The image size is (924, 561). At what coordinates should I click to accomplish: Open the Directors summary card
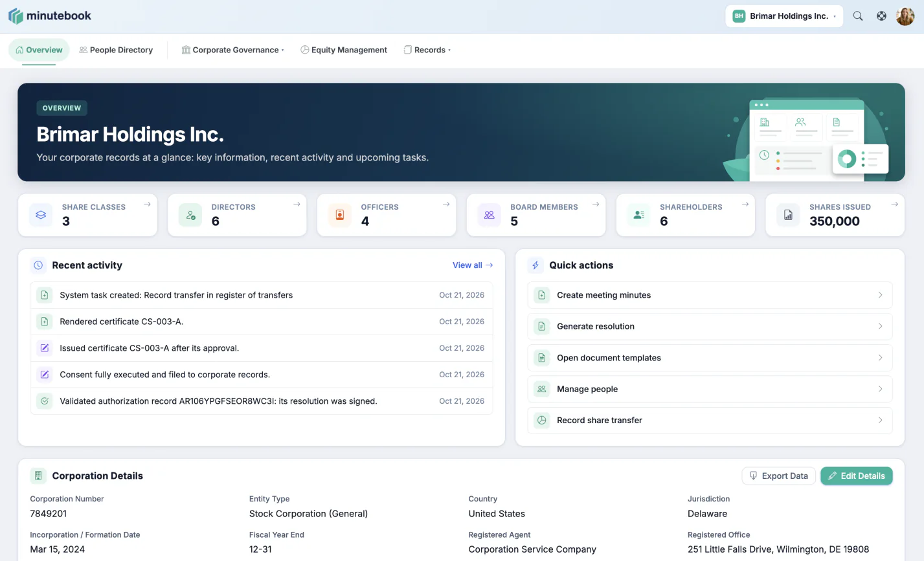pyautogui.click(x=237, y=215)
